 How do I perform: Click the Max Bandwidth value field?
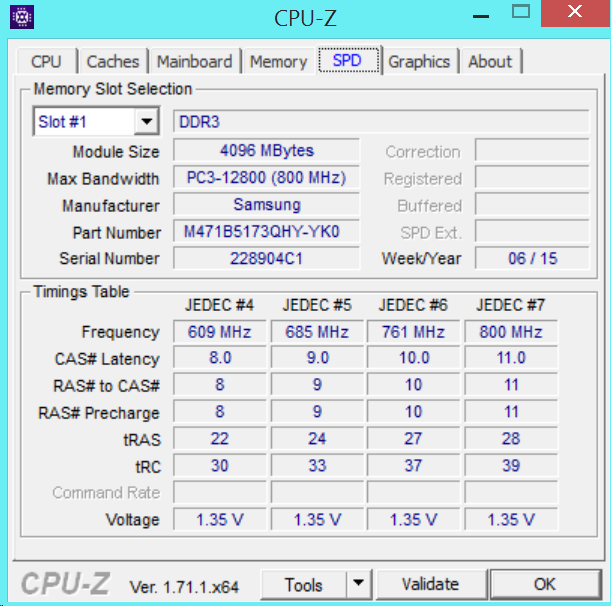point(266,178)
